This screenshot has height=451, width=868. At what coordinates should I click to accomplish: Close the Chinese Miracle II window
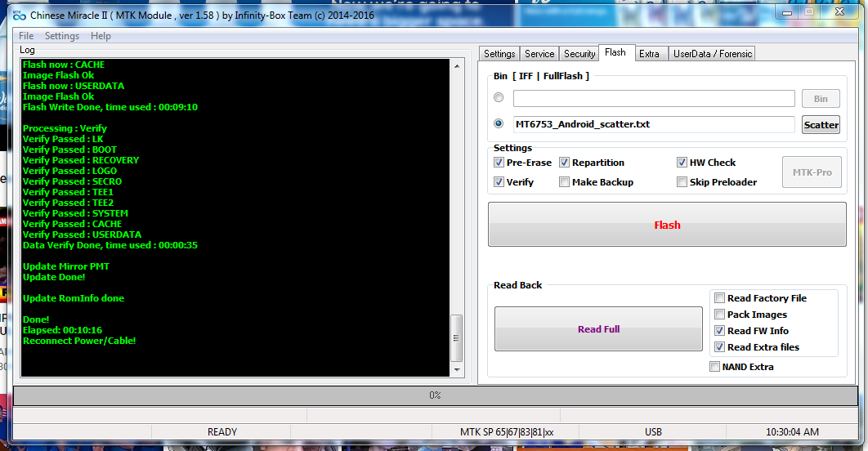coord(839,12)
